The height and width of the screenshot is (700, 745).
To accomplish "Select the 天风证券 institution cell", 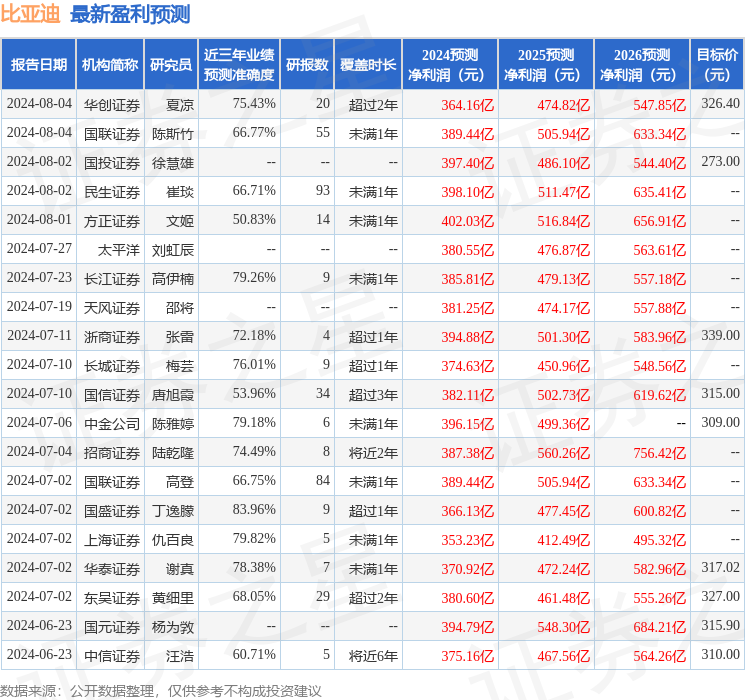I will point(112,307).
